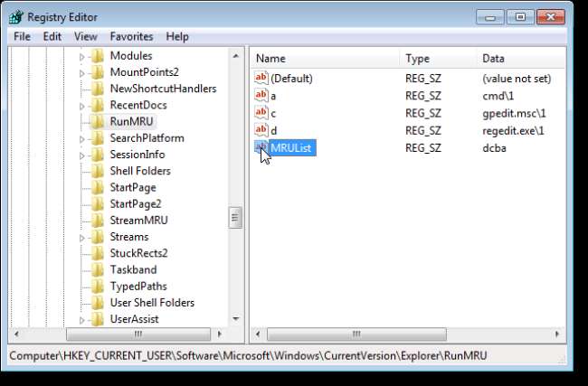Click the StuckRects2 folder icon
Viewport: 588px width, 386px height.
[98, 254]
